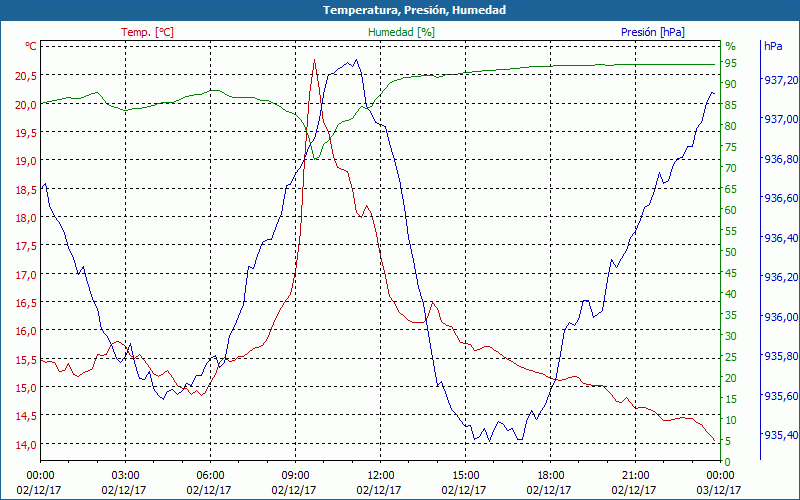This screenshot has width=800, height=500.
Task: Click the 0 humidity axis tick
Action: pos(728,462)
